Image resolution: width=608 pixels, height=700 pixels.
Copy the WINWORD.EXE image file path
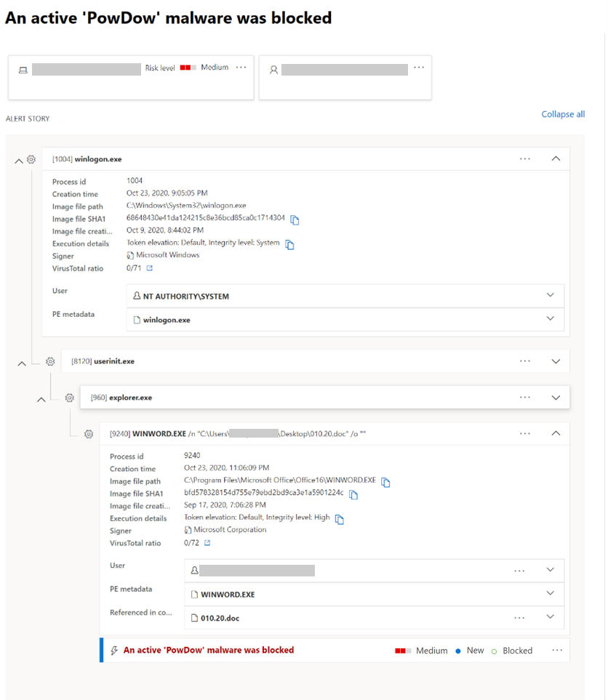click(385, 481)
